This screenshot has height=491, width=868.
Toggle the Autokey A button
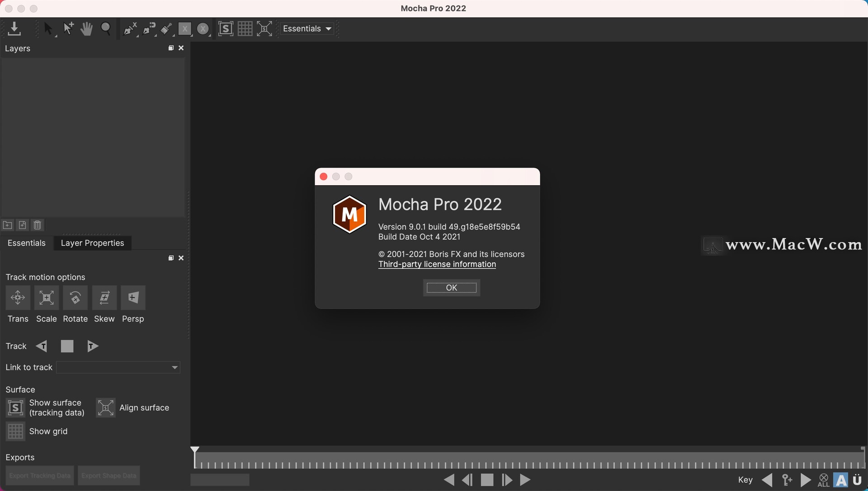click(841, 480)
